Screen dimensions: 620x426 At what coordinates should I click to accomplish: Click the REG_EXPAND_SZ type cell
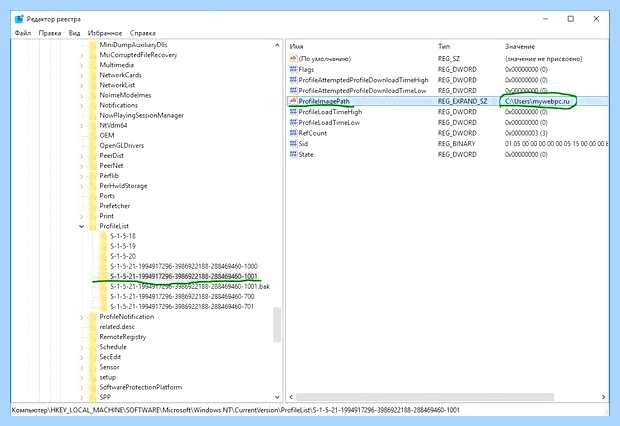pyautogui.click(x=462, y=101)
